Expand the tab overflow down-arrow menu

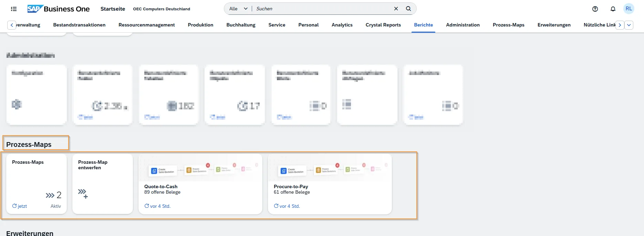629,25
